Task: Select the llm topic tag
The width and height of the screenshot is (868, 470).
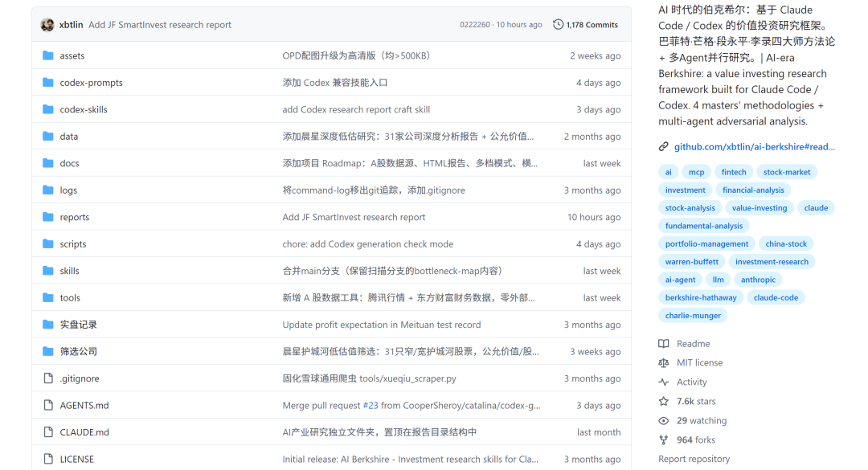Action: pos(718,280)
